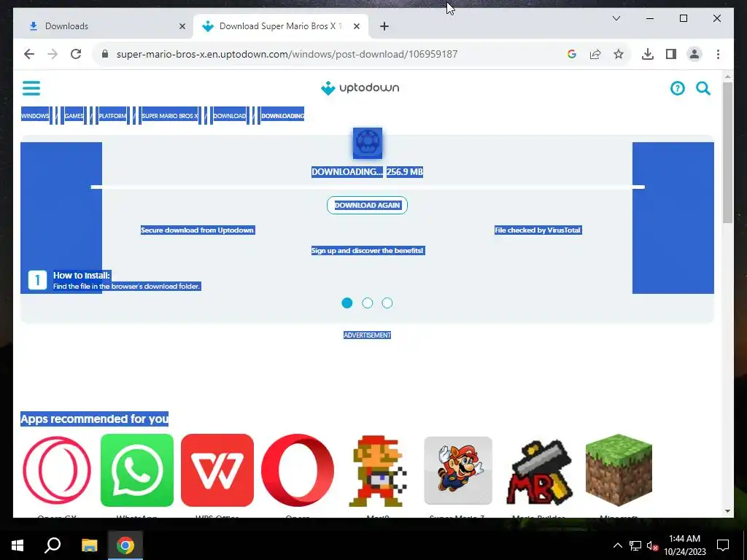Open WPS Office recommended app
Image resolution: width=747 pixels, height=560 pixels.
217,470
